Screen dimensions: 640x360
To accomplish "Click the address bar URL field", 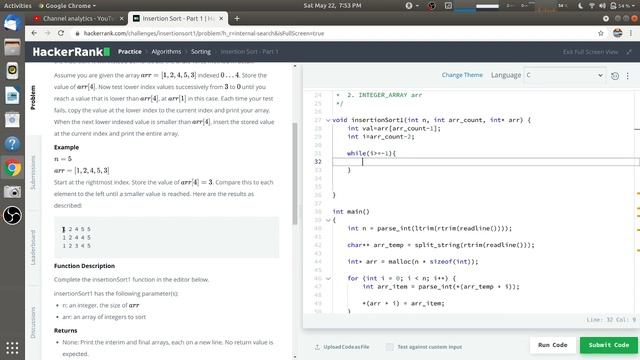I will (x=335, y=33).
